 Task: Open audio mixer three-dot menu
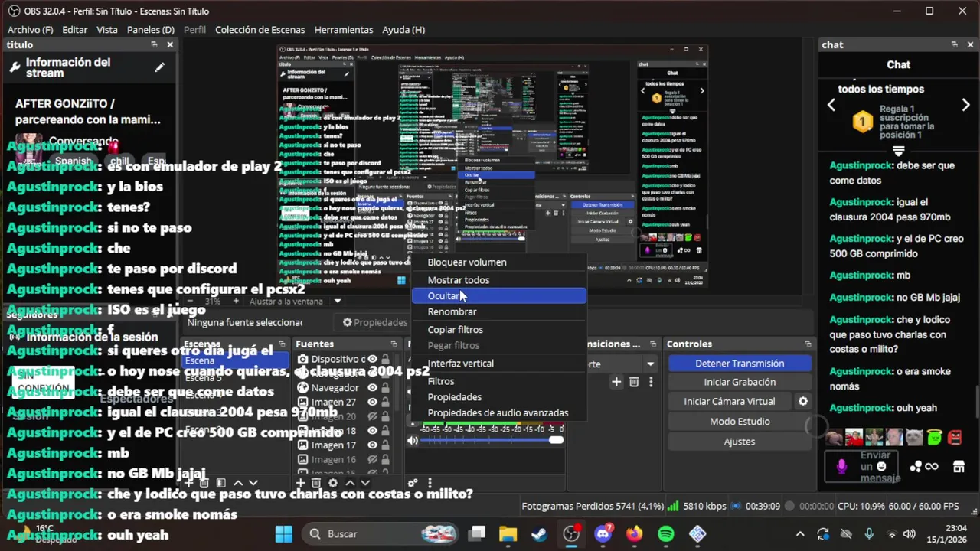pyautogui.click(x=430, y=483)
